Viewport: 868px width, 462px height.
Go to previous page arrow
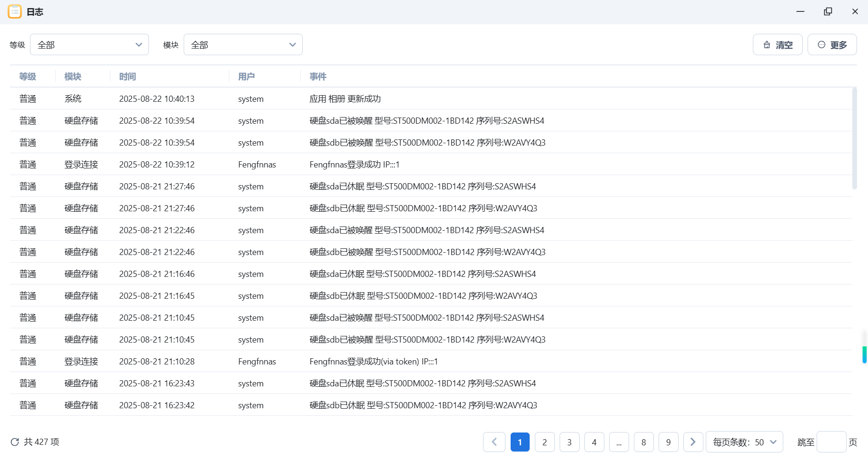point(494,442)
